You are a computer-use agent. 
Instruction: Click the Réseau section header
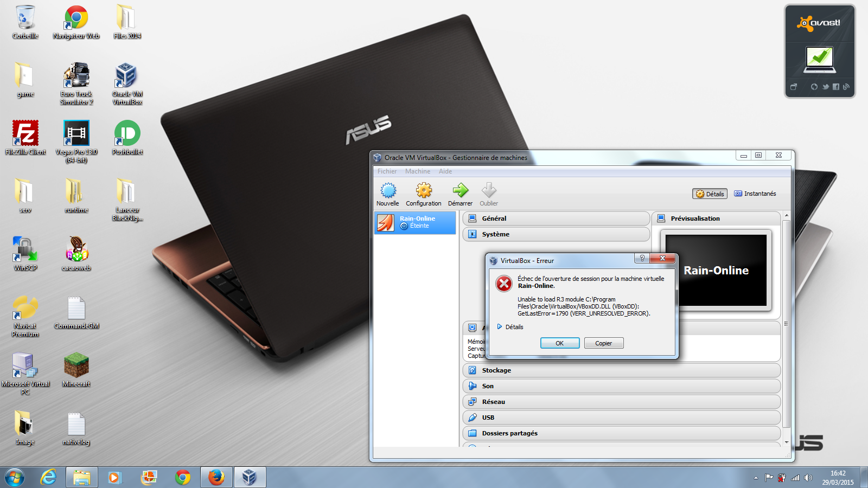click(621, 402)
